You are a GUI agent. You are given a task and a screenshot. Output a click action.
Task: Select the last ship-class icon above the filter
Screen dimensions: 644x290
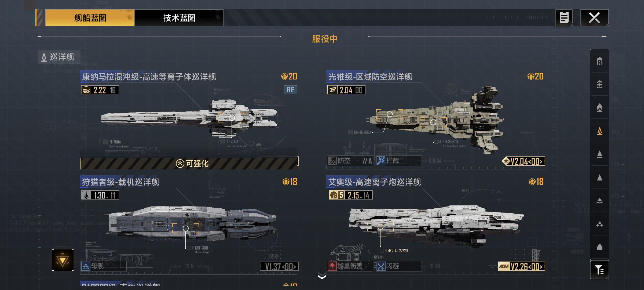(x=600, y=247)
